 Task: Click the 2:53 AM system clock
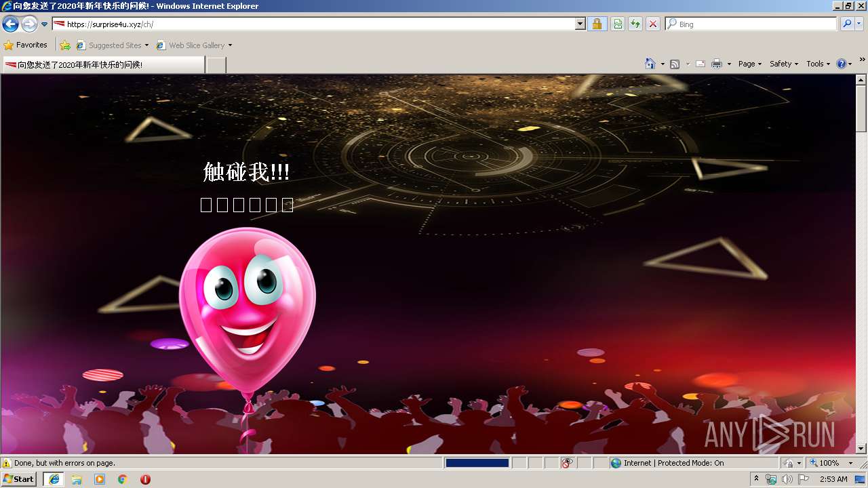tap(833, 479)
